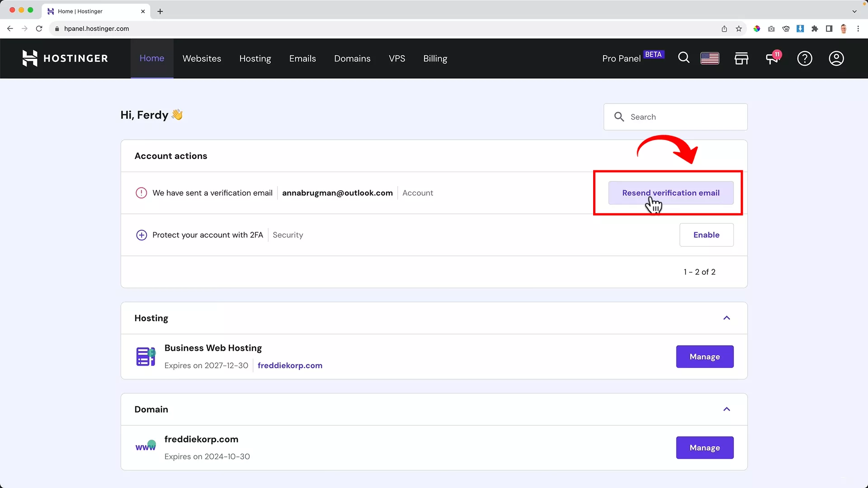Click the 2FA plus circle icon
The height and width of the screenshot is (488, 868).
point(141,235)
